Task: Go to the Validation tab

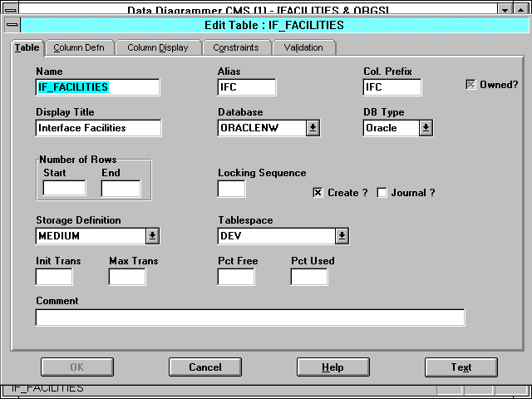Action: (303, 47)
